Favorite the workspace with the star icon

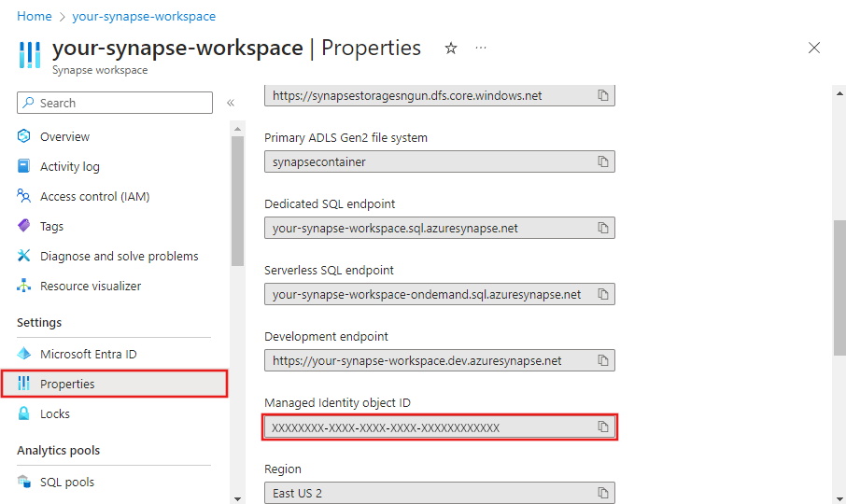(451, 49)
